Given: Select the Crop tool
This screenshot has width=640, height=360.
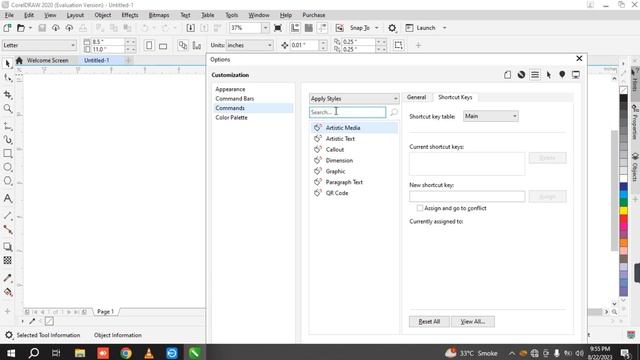Looking at the screenshot, I should 7,95.
